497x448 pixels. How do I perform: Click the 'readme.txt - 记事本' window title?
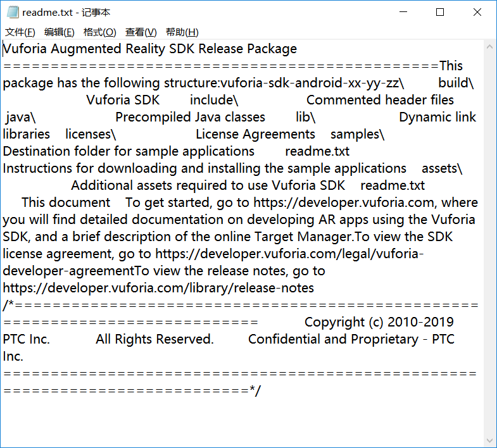[66, 13]
